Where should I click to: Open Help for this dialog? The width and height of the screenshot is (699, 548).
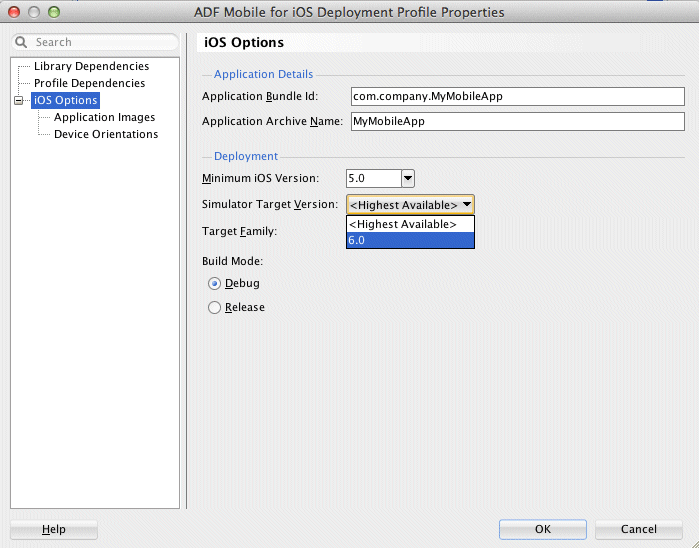54,529
